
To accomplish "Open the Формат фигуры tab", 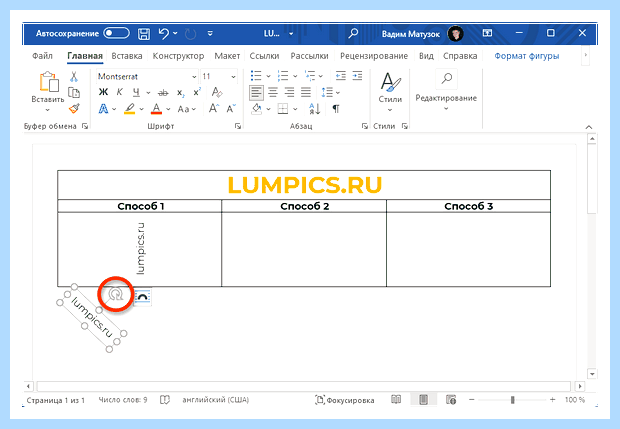I will coord(527,56).
